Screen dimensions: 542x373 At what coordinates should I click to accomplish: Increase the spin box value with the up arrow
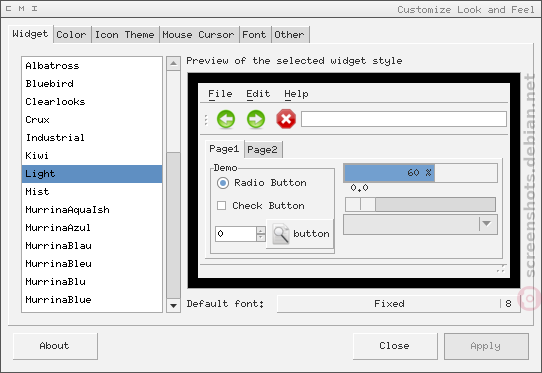[261, 230]
